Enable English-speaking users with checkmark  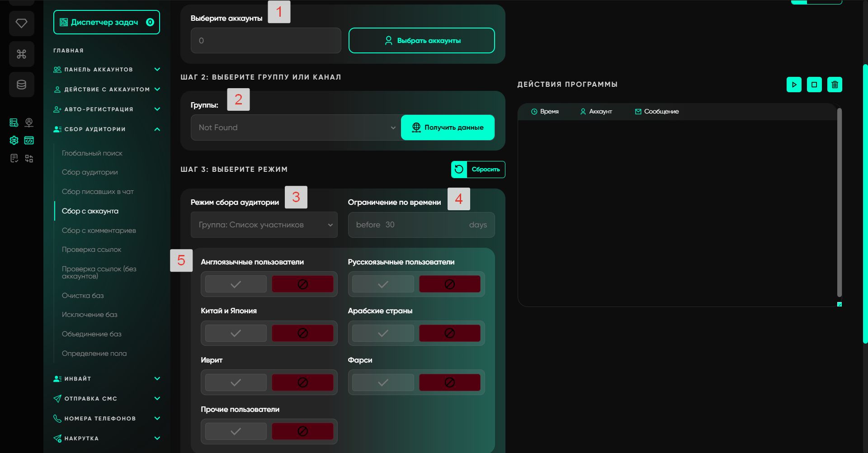[236, 284]
